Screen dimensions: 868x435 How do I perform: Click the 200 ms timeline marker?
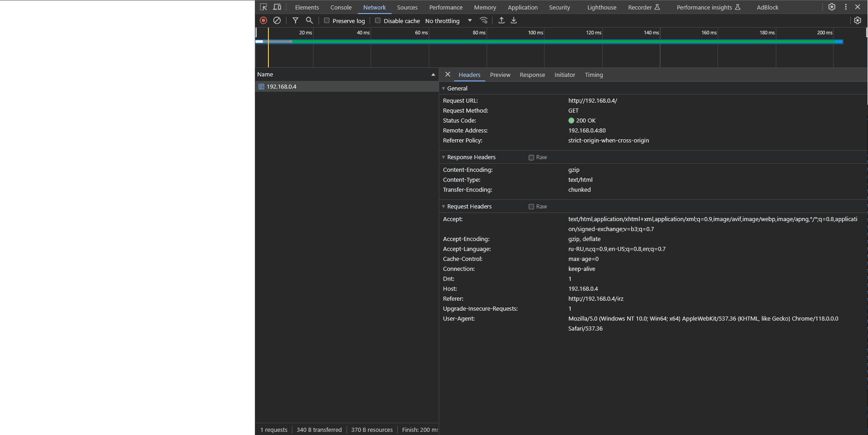(825, 33)
